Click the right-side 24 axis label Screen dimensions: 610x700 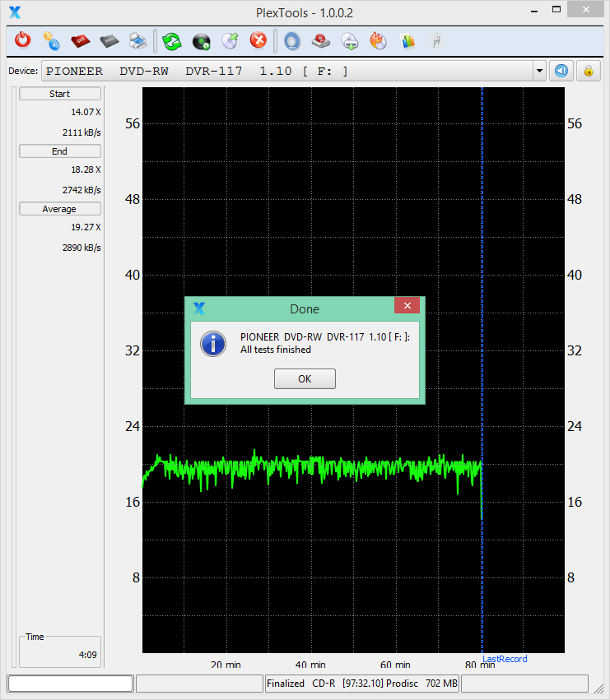575,426
